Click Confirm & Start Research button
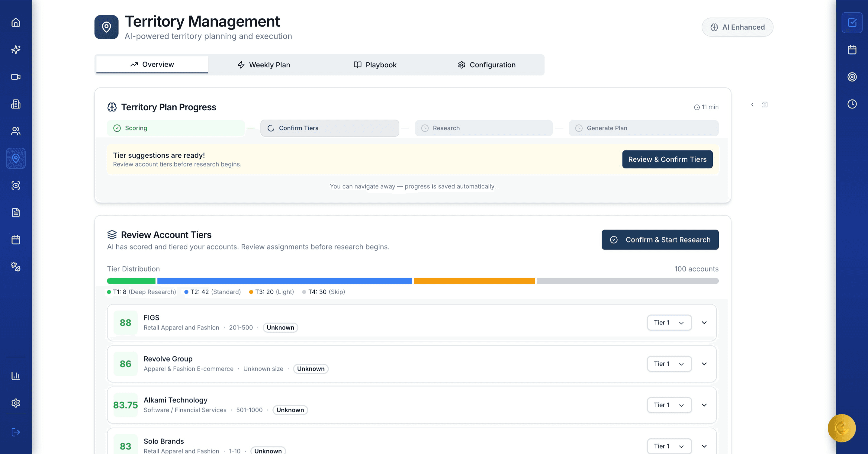Screen dimensions: 868x454 pos(660,240)
